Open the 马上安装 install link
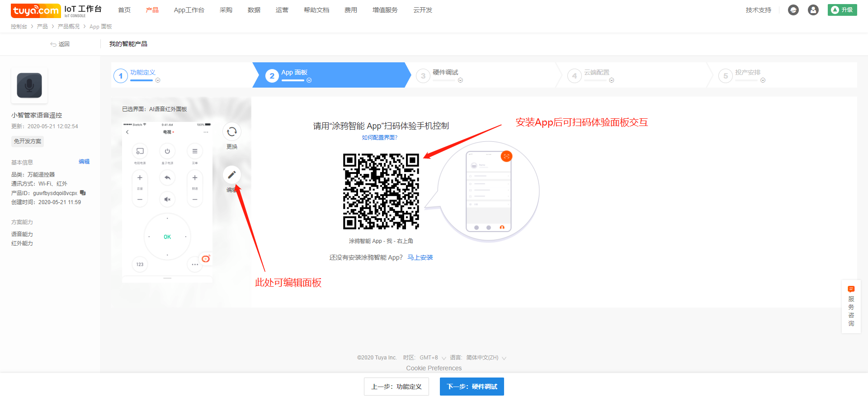This screenshot has width=868, height=401. coord(420,257)
